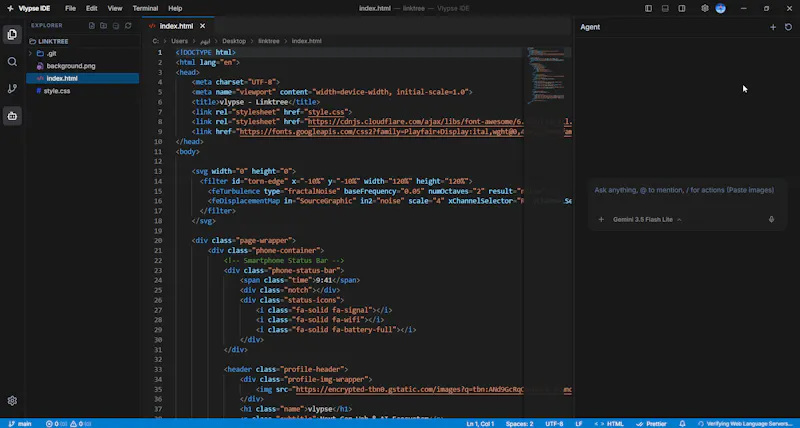Click line number 20 in the gutter

coord(158,241)
